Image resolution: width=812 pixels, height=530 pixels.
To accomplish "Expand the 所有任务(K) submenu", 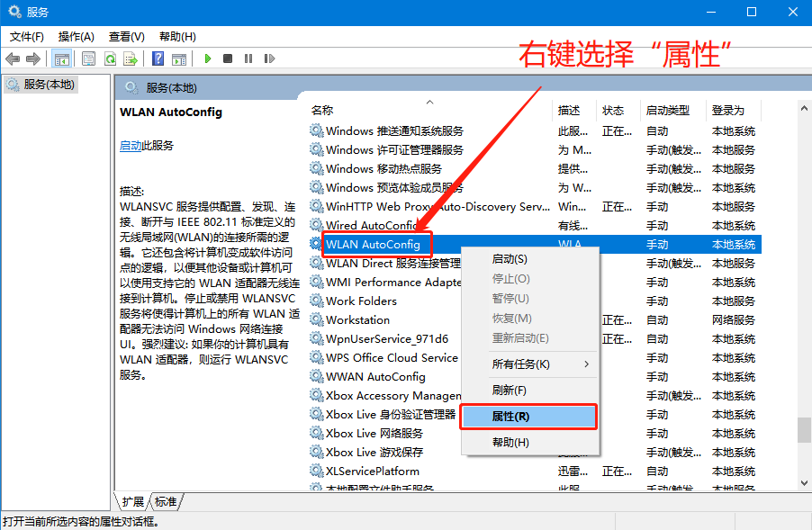I will [x=529, y=364].
